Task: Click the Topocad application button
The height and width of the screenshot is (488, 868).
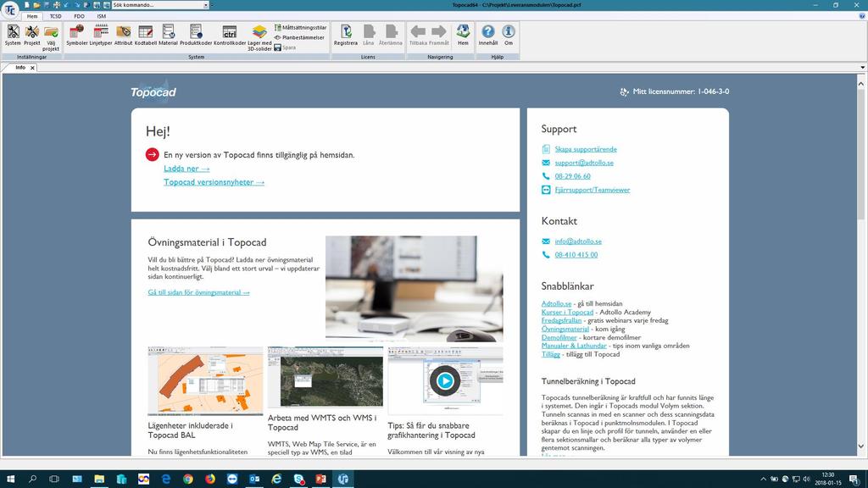Action: point(10,9)
